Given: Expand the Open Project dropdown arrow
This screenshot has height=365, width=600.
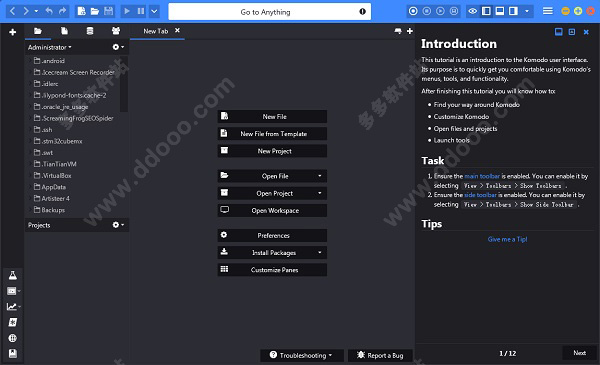Looking at the screenshot, I should tap(320, 193).
